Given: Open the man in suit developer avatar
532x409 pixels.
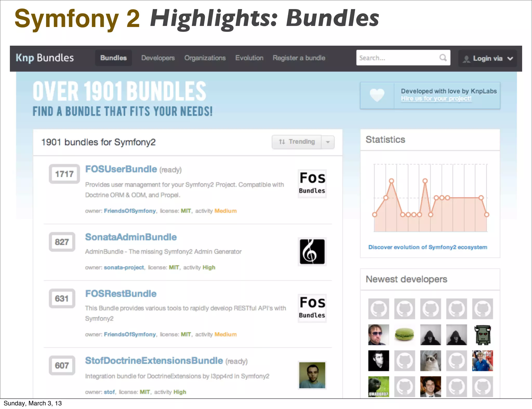Looking at the screenshot, I should (430, 386).
